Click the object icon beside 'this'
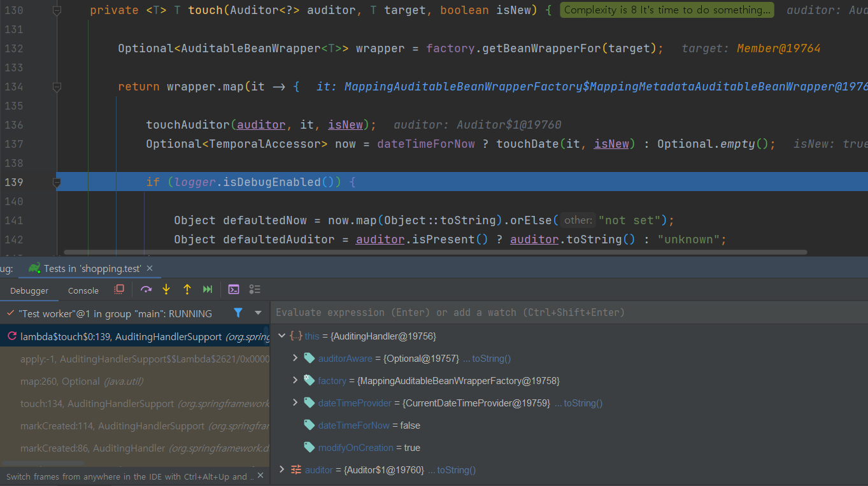 [295, 336]
